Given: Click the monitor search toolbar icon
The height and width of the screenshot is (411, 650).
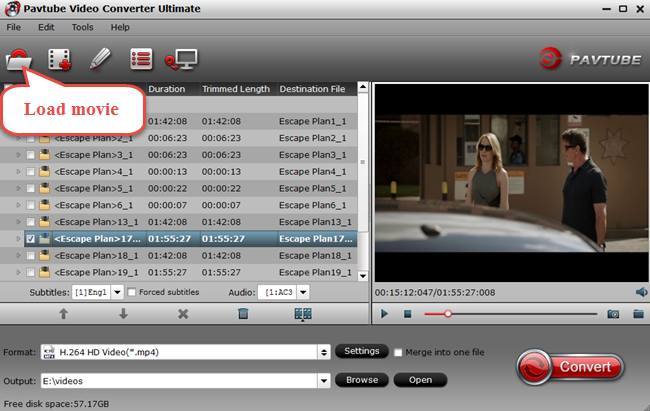Looking at the screenshot, I should point(181,59).
